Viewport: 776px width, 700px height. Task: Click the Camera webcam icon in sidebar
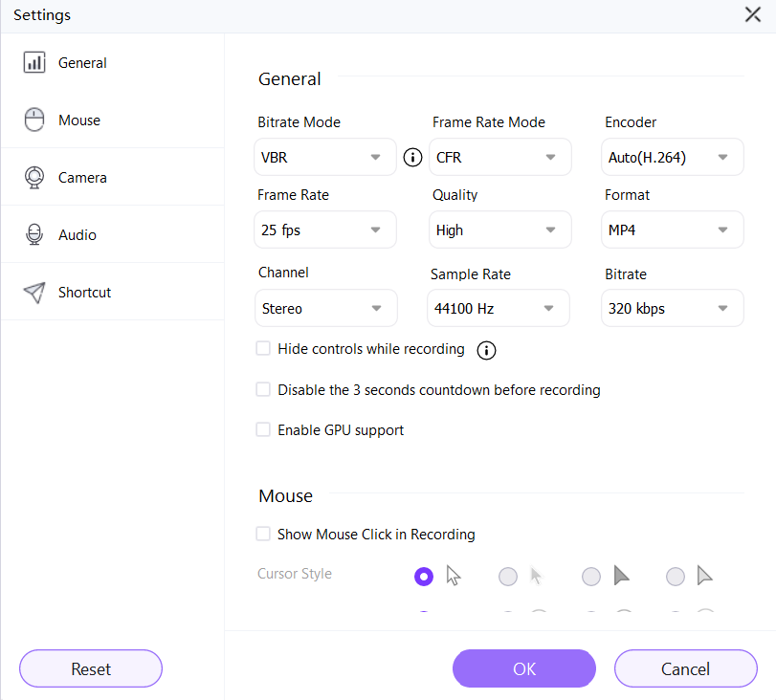(34, 177)
